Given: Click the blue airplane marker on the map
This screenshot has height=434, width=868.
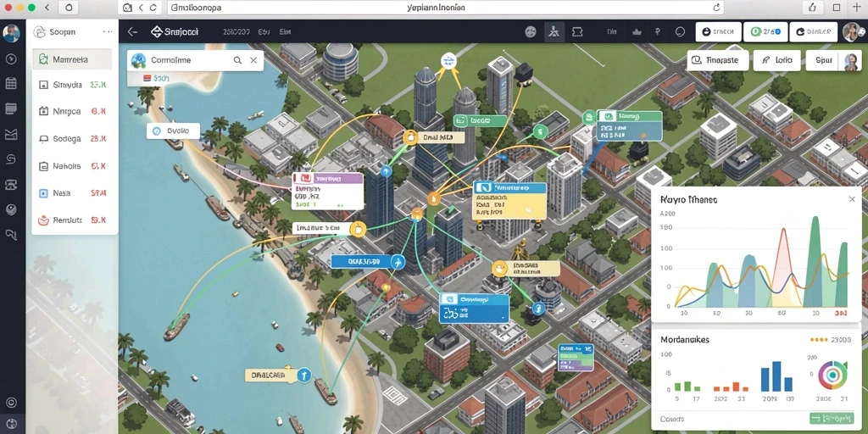Looking at the screenshot, I should (398, 261).
